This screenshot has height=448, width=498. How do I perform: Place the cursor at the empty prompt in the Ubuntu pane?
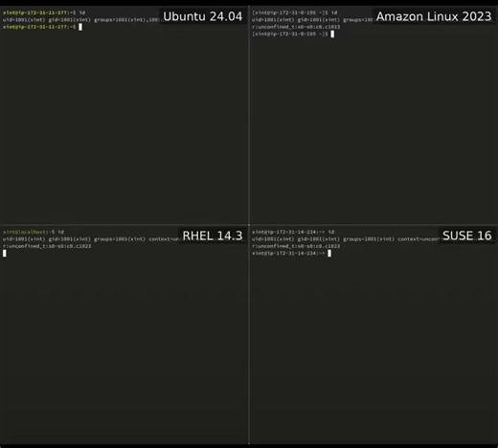(80, 27)
